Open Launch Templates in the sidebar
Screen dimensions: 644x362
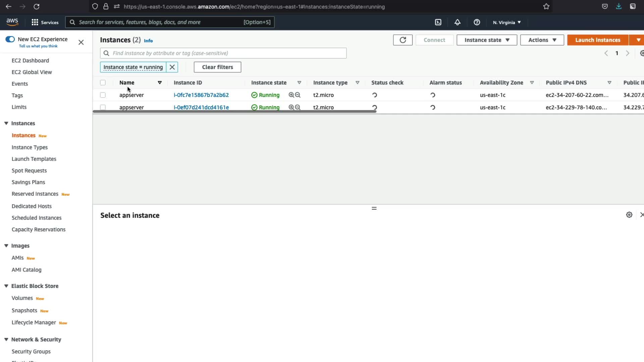click(34, 159)
